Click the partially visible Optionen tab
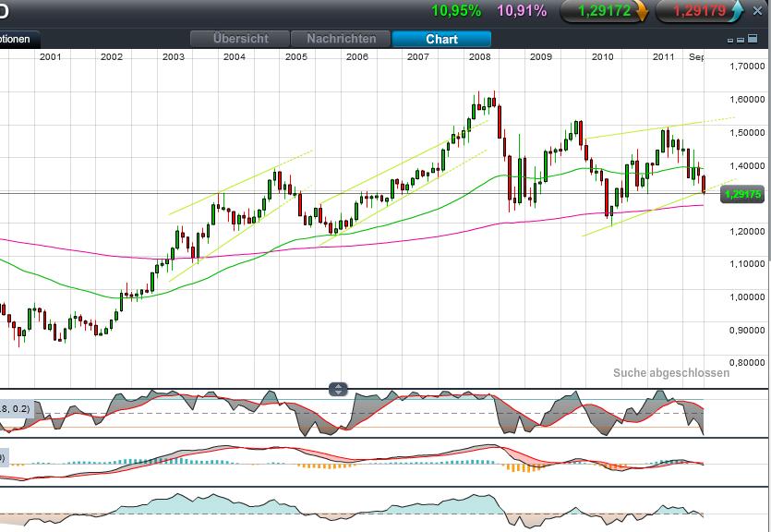This screenshot has height=532, width=771. (x=18, y=39)
